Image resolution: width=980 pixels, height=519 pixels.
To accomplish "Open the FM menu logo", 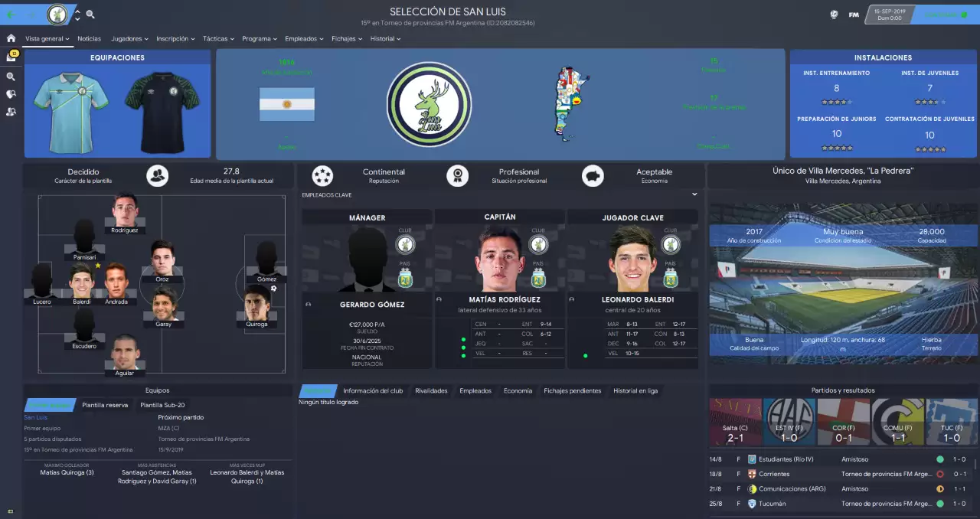I will [854, 15].
